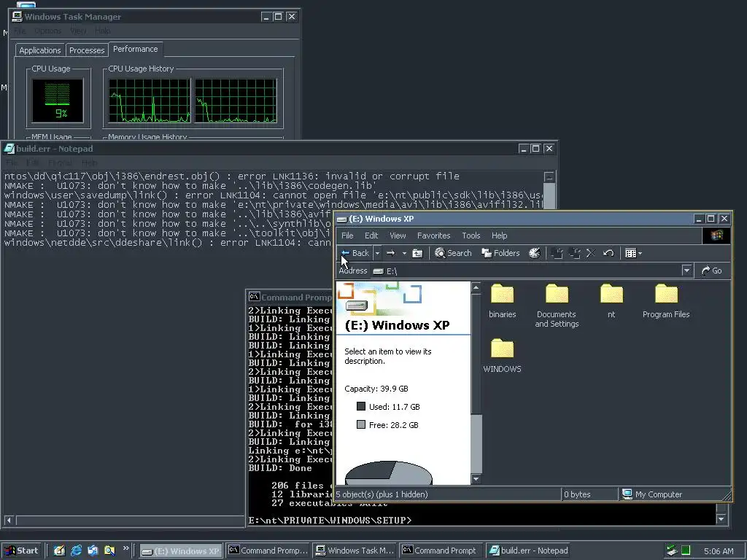Click Used: 11.7 GB text in Explorer
The image size is (747, 560).
coord(395,407)
